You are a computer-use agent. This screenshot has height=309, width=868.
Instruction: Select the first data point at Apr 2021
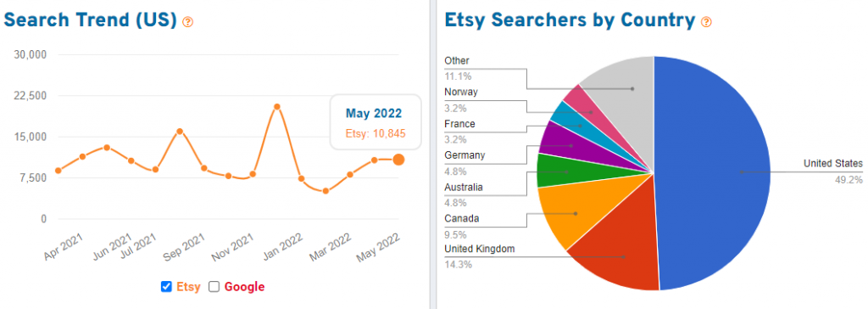58,171
